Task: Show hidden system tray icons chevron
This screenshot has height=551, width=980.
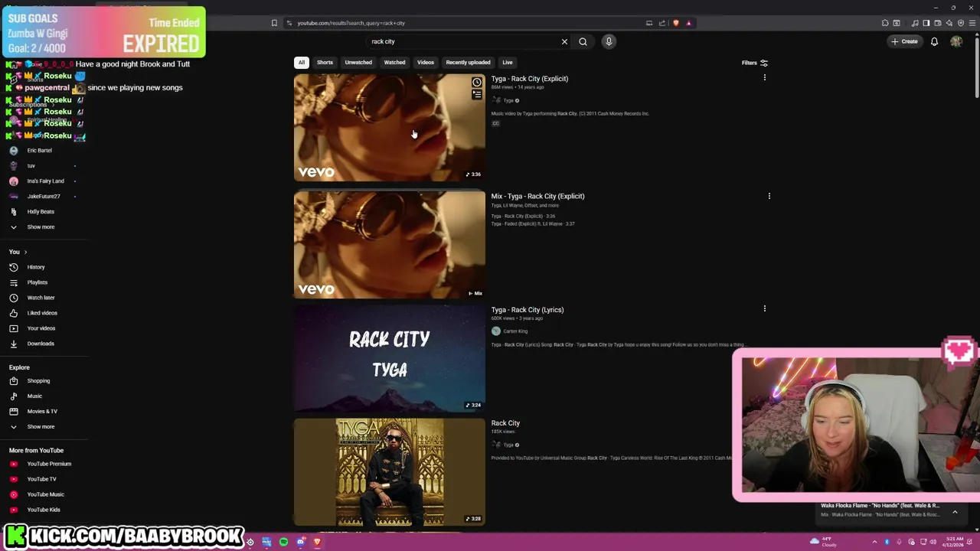Action: coord(874,542)
